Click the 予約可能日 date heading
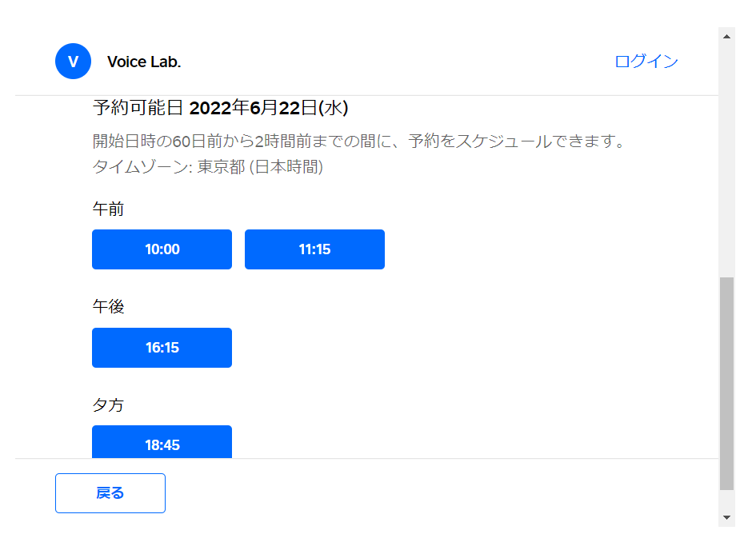756x546 pixels. pyautogui.click(x=138, y=108)
